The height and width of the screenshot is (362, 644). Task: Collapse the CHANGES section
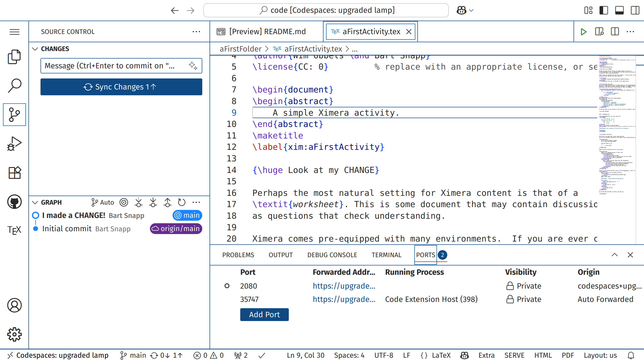pos(35,49)
